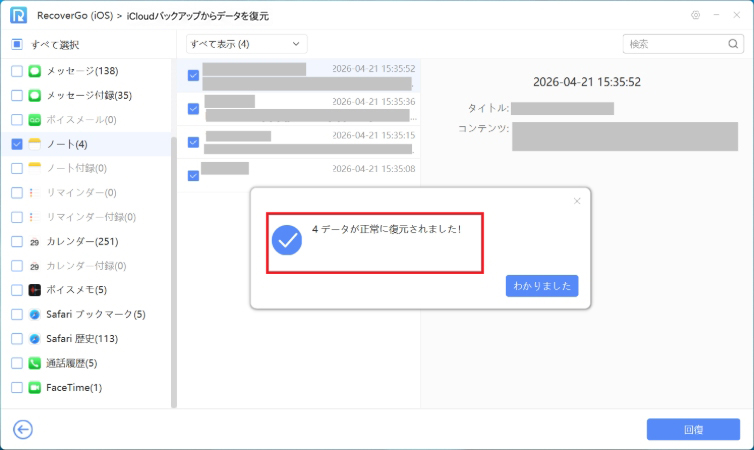
Task: Uncheck the ノート(4) checkbox
Action: pyautogui.click(x=17, y=144)
